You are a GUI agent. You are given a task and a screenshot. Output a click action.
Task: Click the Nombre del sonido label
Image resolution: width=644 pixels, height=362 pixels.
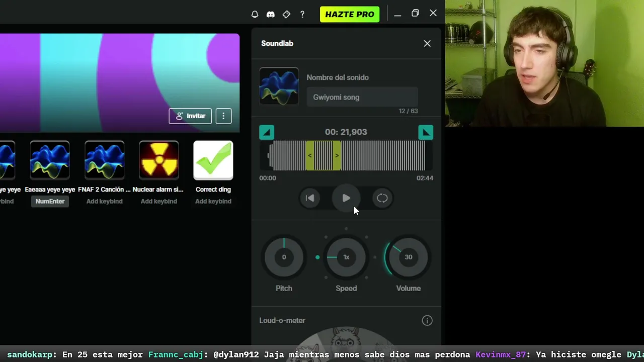[338, 77]
